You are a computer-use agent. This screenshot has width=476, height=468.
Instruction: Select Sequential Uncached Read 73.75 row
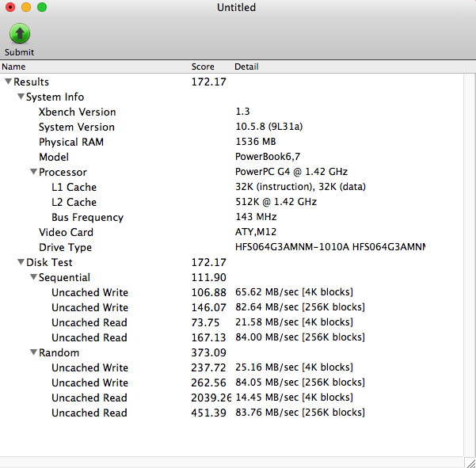click(231, 322)
